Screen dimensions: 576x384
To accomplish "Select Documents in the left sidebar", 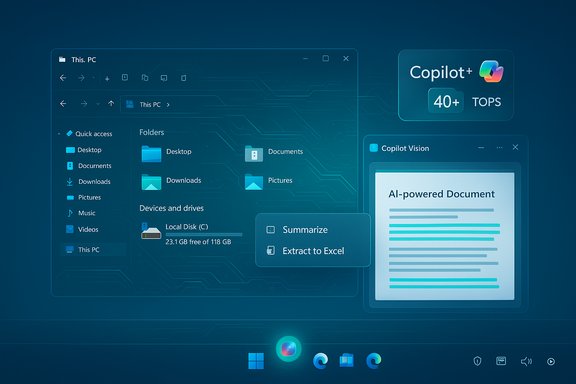I will [x=89, y=166].
